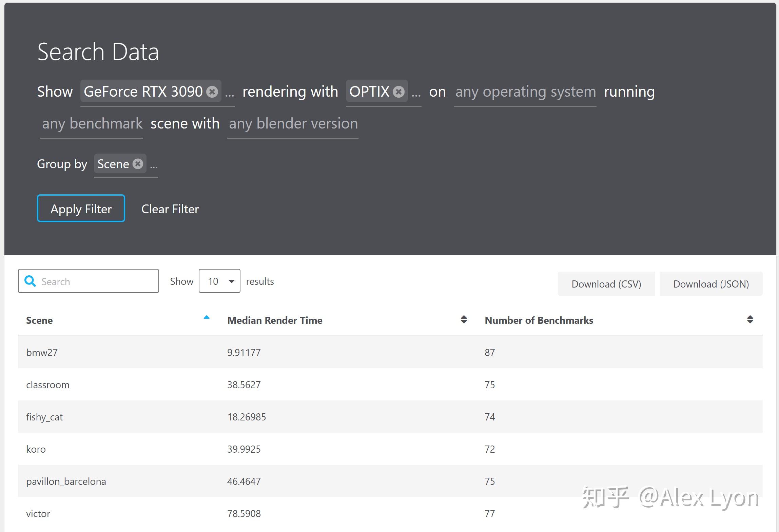Remove the OPTIX render device tag
779x532 pixels.
(x=399, y=92)
